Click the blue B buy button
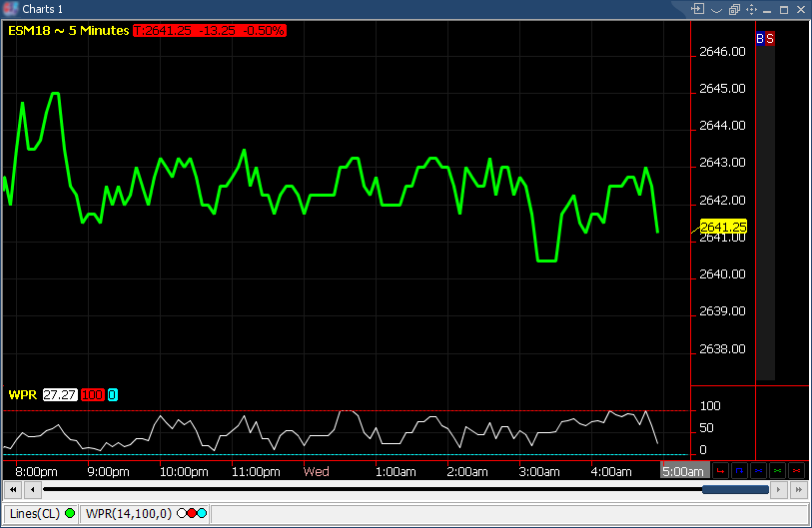The image size is (812, 528). (x=760, y=38)
